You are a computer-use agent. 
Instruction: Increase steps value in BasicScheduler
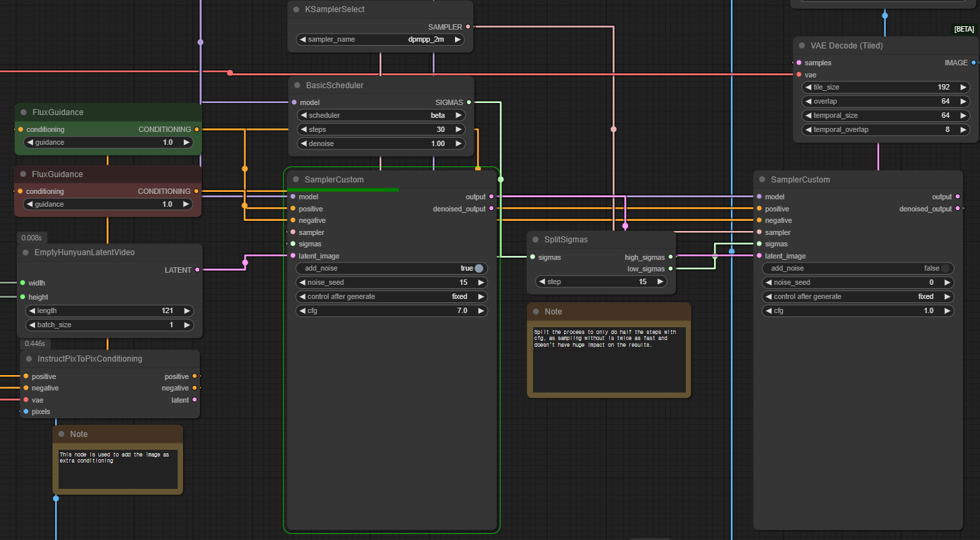click(x=458, y=129)
